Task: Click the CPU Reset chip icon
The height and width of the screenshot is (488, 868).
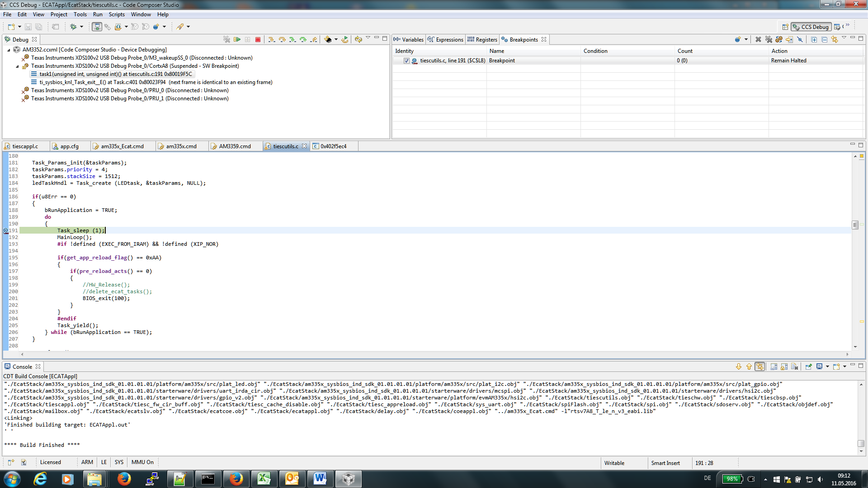Action: point(328,40)
